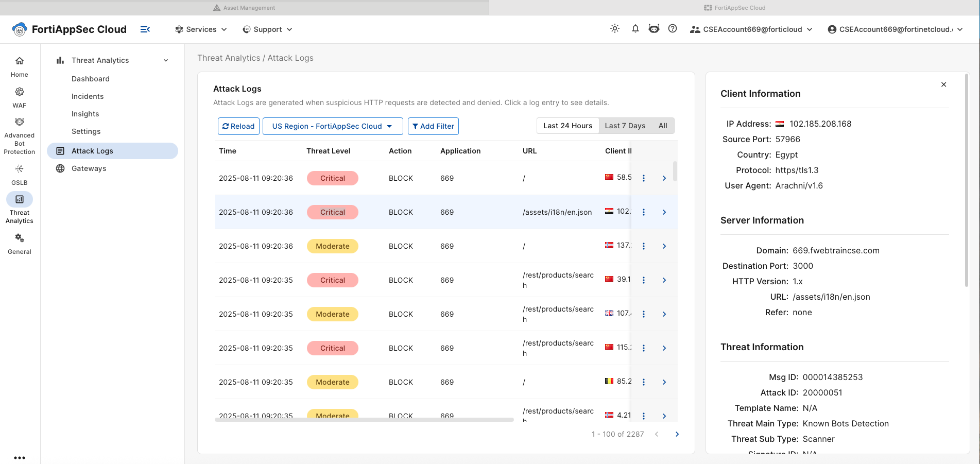This screenshot has width=980, height=464.
Task: Go to GSLB section
Action: (20, 175)
